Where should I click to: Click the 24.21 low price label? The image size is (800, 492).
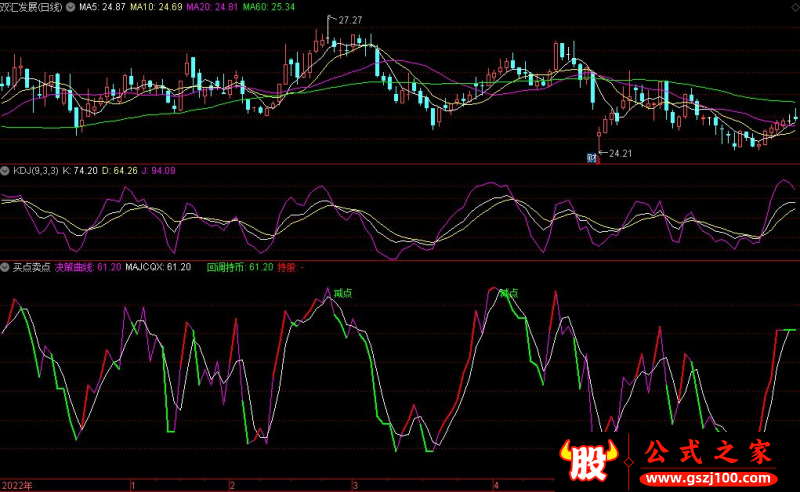tap(620, 153)
